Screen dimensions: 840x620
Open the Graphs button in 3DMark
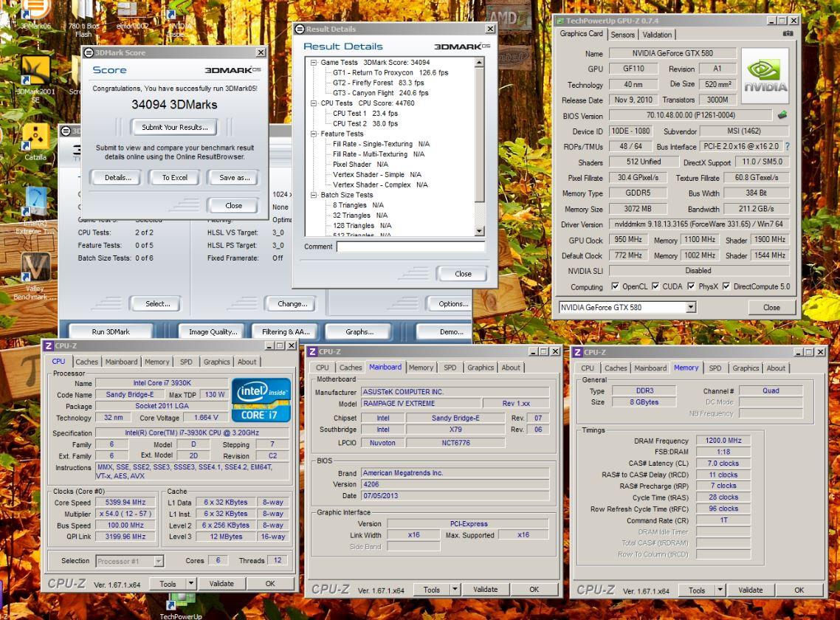(359, 331)
